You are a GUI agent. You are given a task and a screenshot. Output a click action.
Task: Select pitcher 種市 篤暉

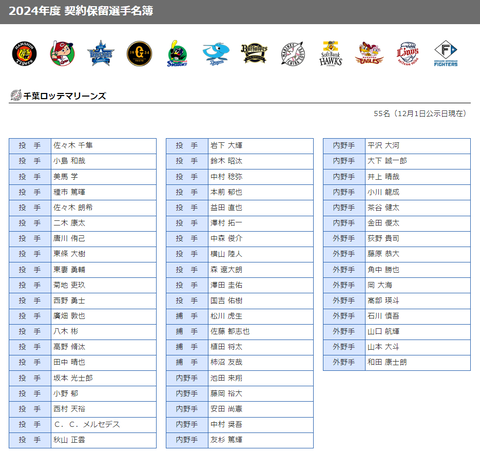pyautogui.click(x=69, y=192)
